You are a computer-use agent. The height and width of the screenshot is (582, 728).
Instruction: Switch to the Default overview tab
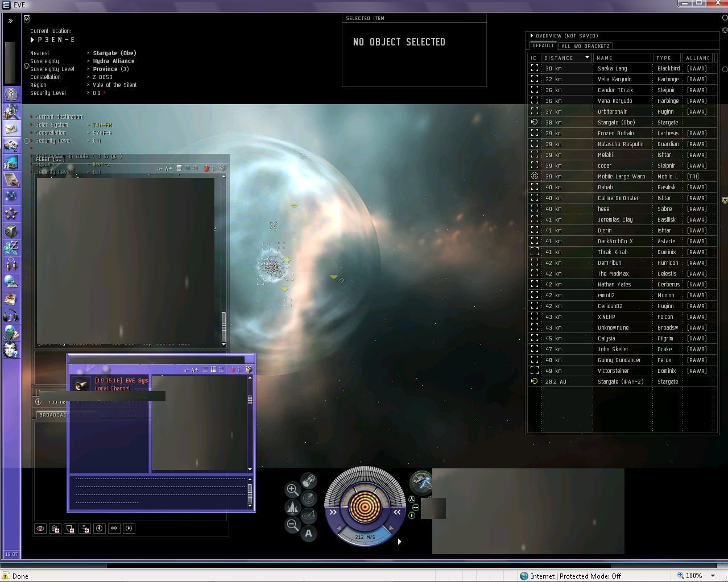point(543,46)
